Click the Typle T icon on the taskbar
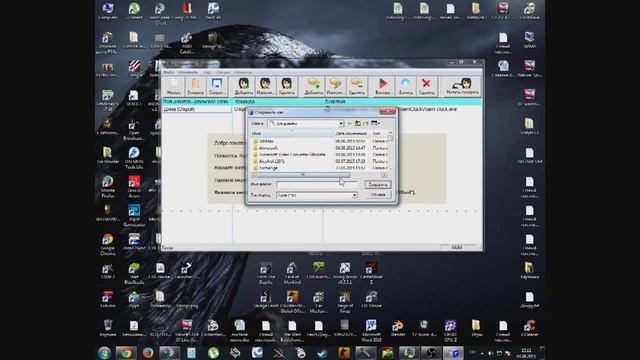 click(x=453, y=353)
